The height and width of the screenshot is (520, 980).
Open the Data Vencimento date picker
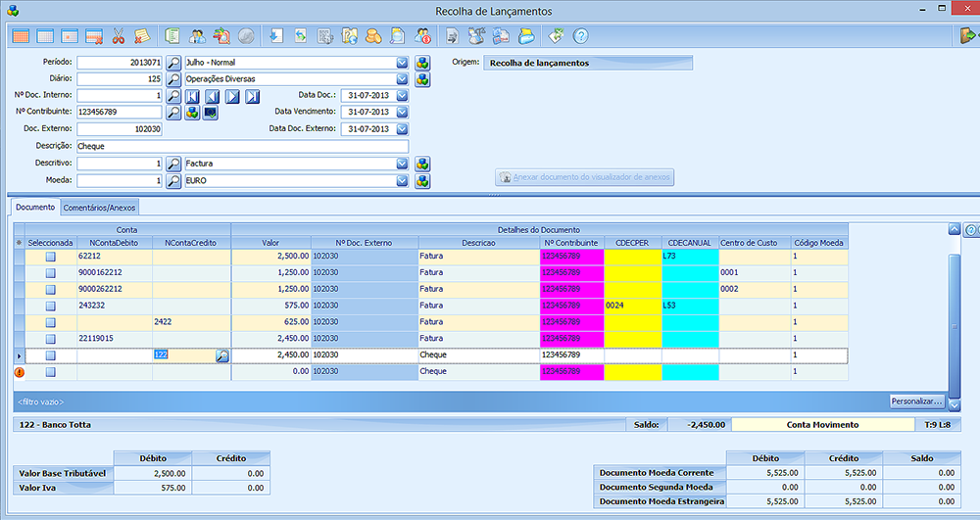(x=402, y=112)
